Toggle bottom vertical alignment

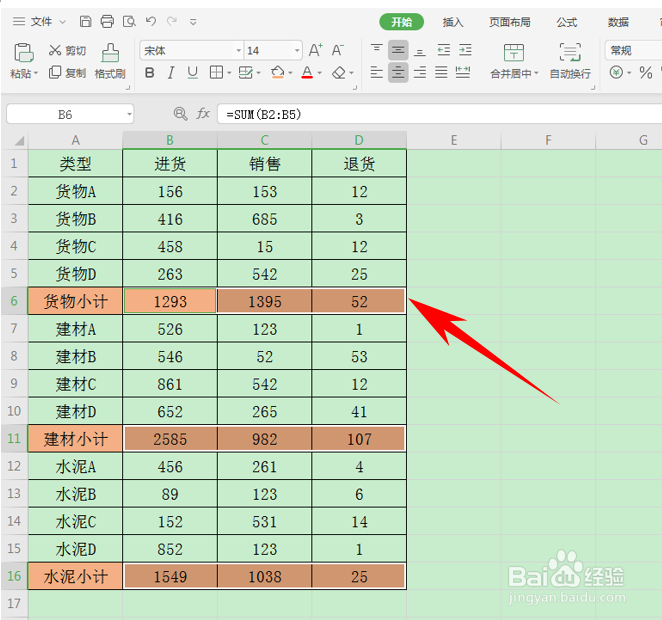(x=419, y=51)
